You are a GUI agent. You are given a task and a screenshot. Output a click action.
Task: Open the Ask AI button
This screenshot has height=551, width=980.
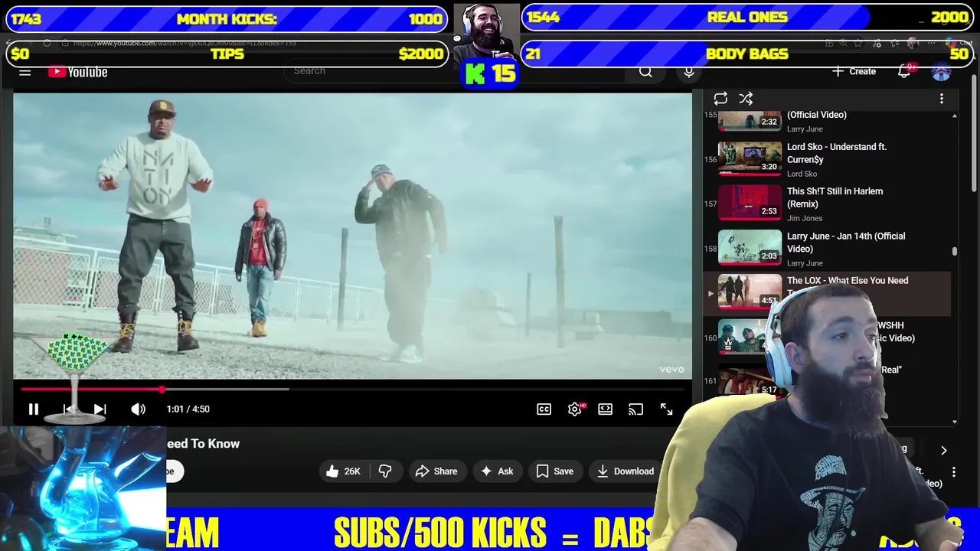click(497, 471)
